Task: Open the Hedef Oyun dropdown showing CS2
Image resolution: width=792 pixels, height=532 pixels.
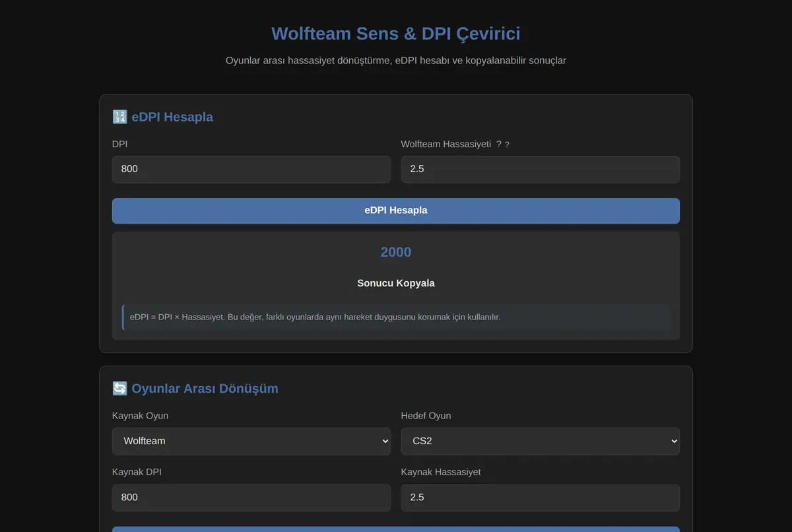Action: [541, 441]
